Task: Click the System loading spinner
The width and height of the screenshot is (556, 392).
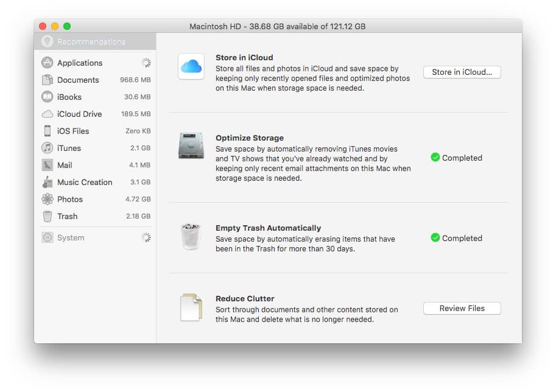Action: coord(146,237)
